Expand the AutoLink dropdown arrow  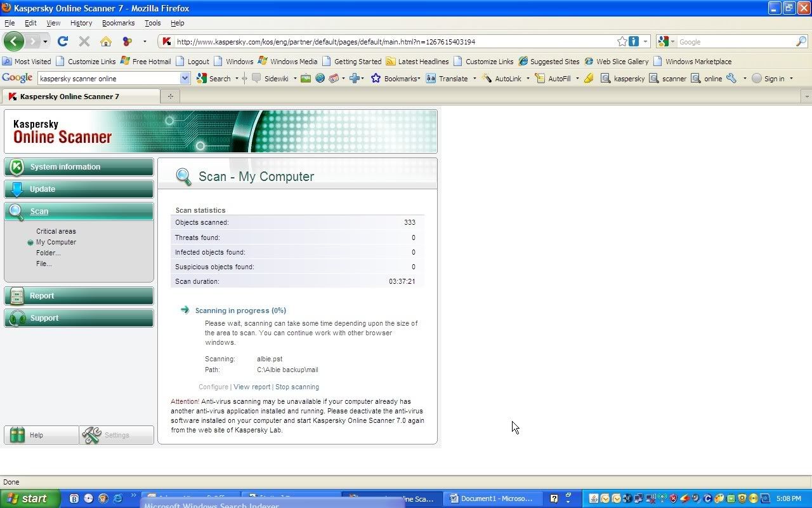[x=528, y=79]
